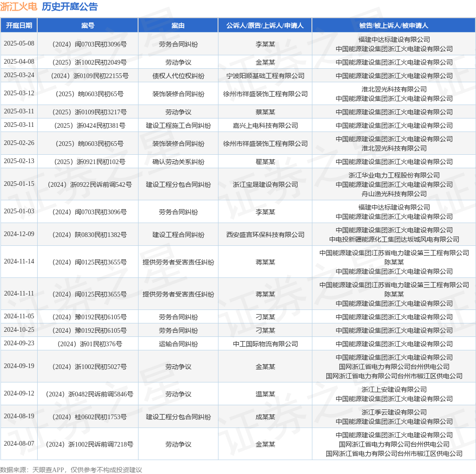Click defendant 舟山渔光科技有限公司
The width and height of the screenshot is (476, 474).
(394, 194)
